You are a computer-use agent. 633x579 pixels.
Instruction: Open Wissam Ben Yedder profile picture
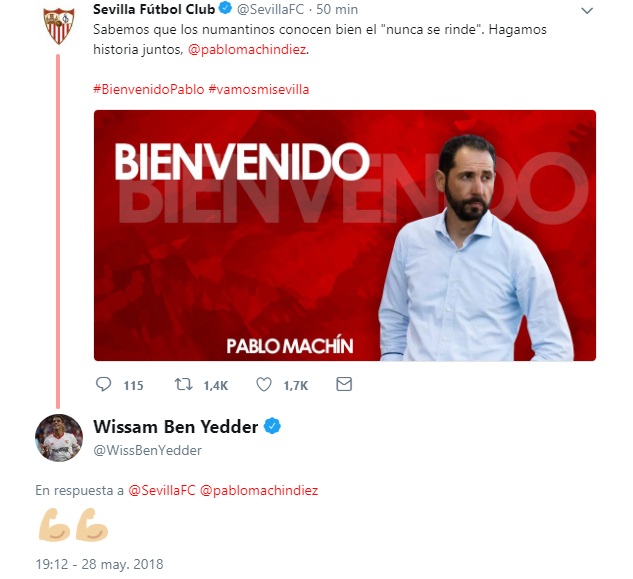(59, 438)
